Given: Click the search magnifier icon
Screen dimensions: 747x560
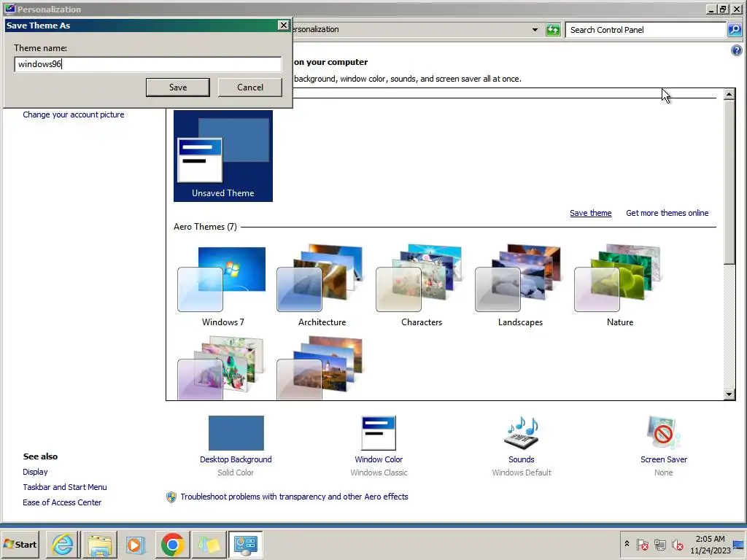Looking at the screenshot, I should point(735,30).
